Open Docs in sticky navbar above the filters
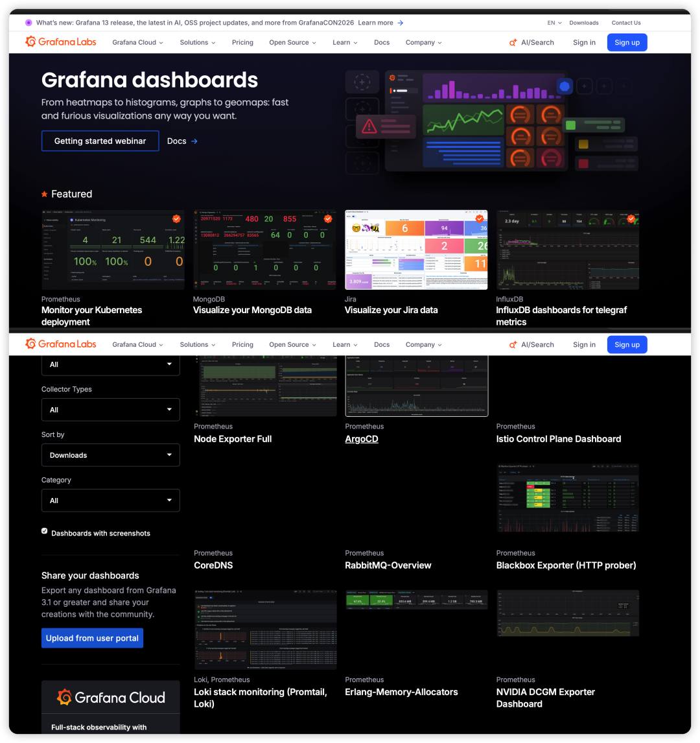The image size is (700, 743). pos(382,344)
